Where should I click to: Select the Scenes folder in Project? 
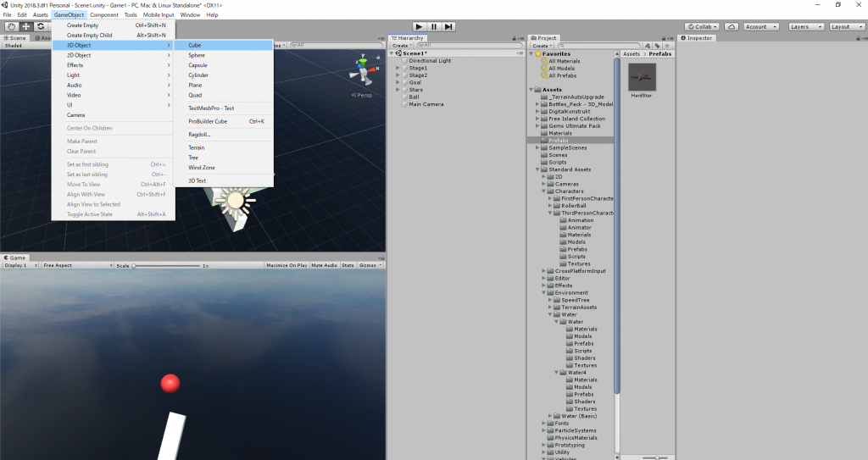[x=558, y=155]
